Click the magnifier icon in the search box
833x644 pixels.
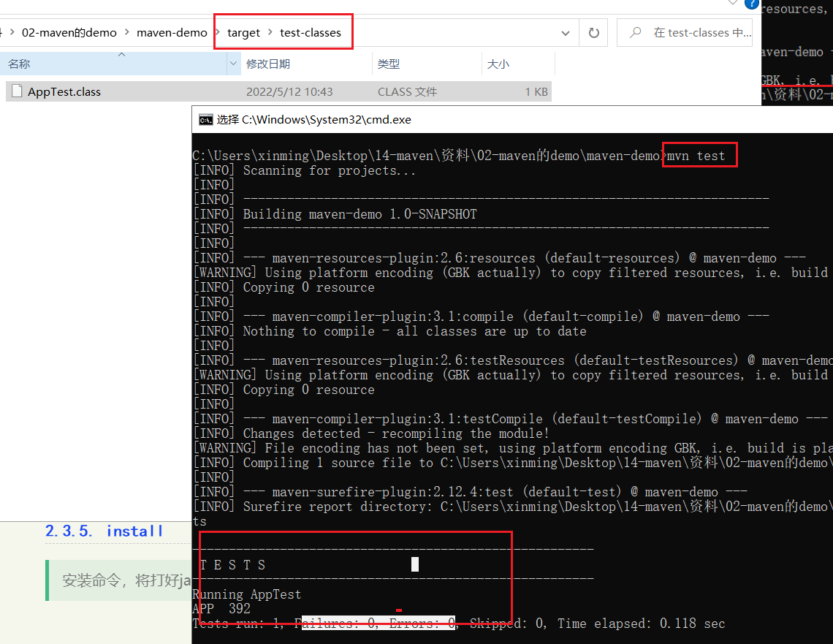636,33
